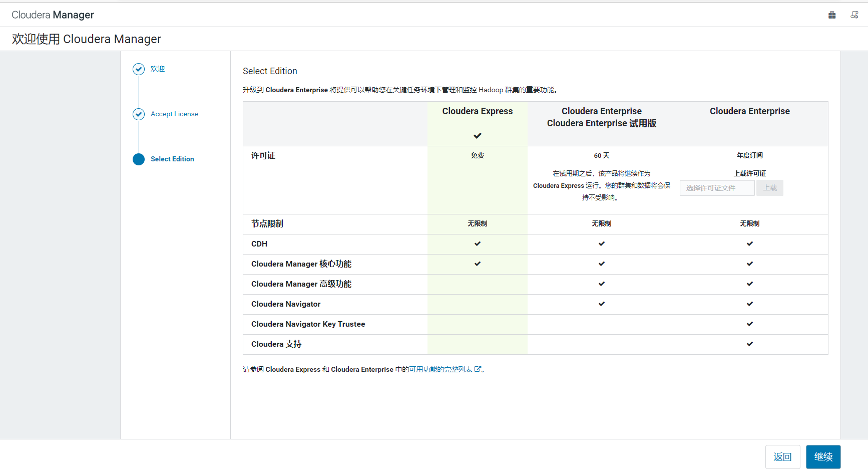This screenshot has width=868, height=474.
Task: Click Cloudera Navigator checkmark in rightmost column
Action: (750, 304)
